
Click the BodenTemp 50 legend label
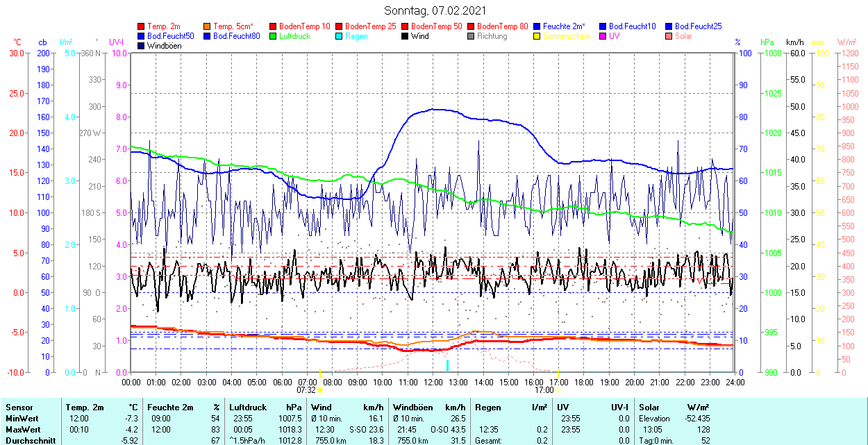437,26
